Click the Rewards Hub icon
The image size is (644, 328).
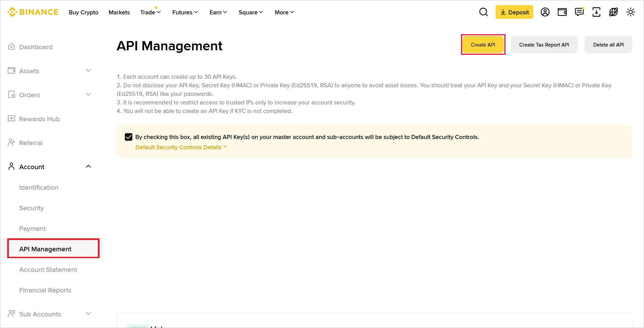pyautogui.click(x=11, y=118)
